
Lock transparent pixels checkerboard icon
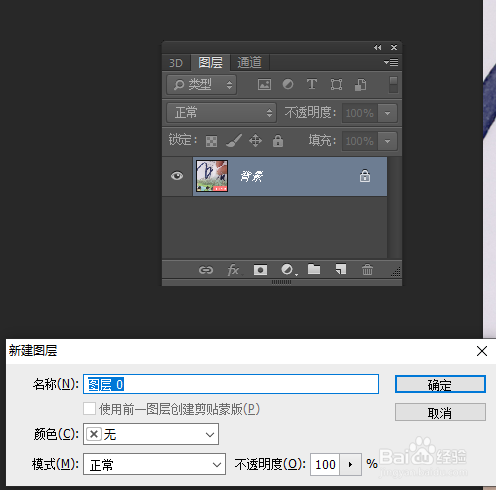(211, 141)
